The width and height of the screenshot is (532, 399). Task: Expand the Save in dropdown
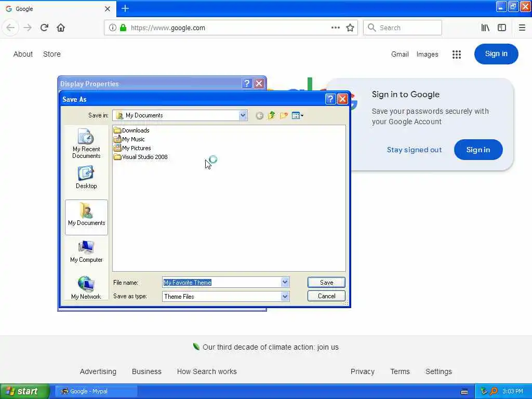(243, 115)
